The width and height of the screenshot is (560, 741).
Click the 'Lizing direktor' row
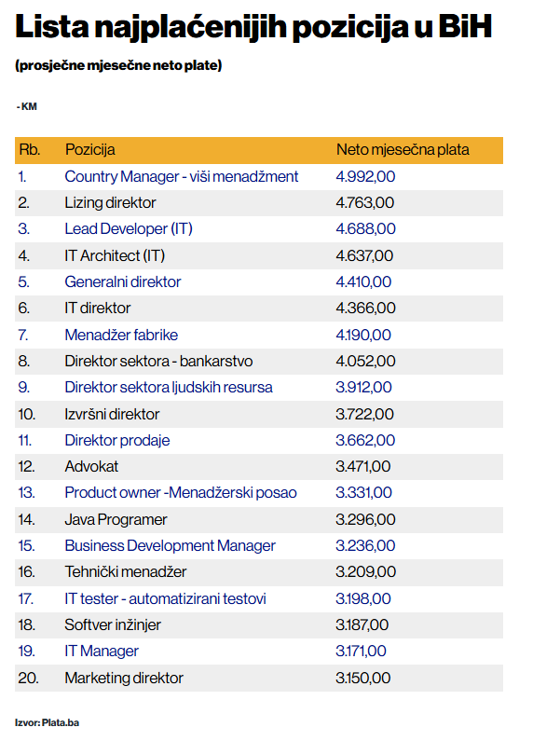click(x=110, y=202)
